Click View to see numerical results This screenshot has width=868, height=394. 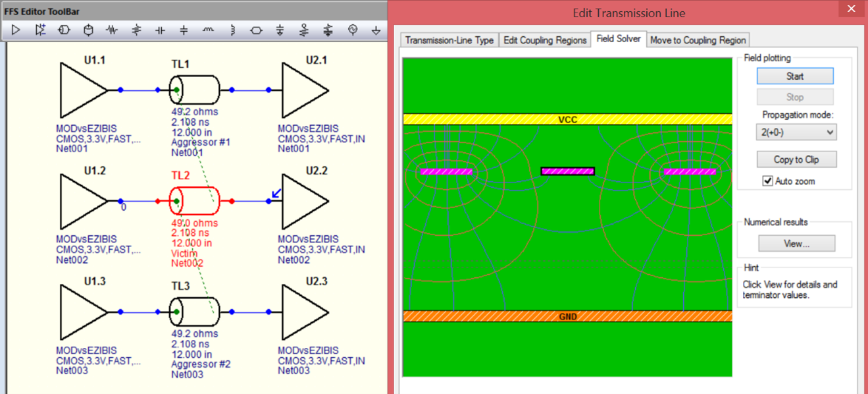tap(796, 243)
